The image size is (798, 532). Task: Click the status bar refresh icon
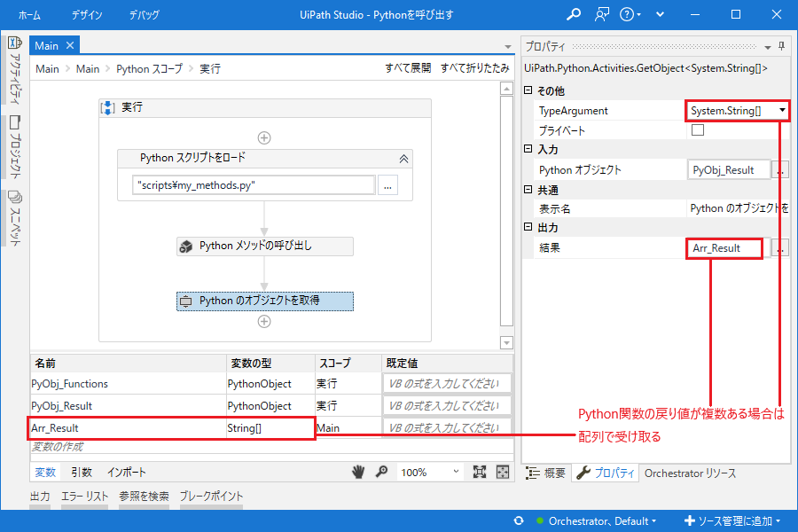[x=519, y=520]
